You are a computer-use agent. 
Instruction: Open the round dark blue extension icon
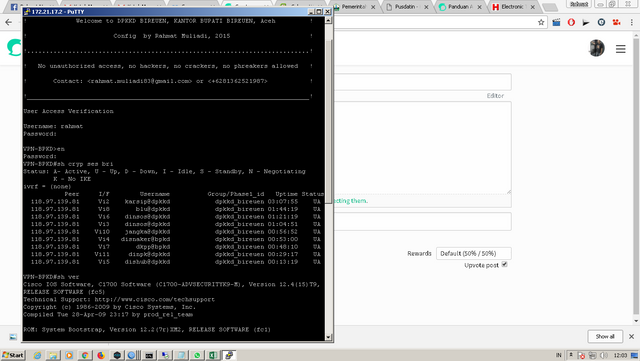(x=601, y=22)
